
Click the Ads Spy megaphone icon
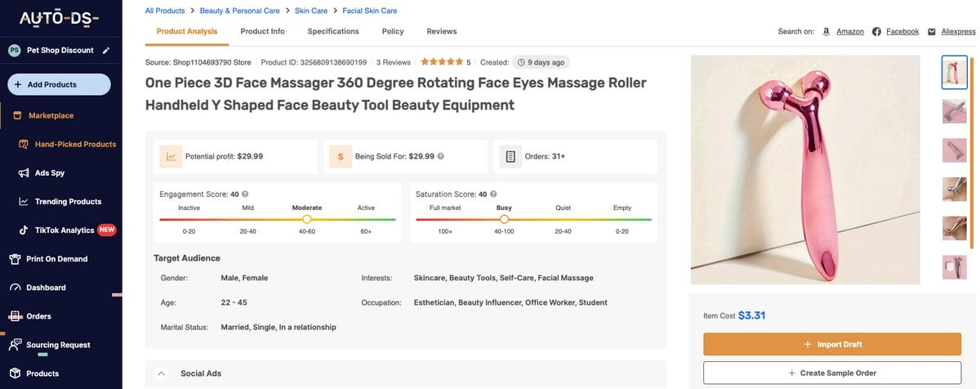24,173
